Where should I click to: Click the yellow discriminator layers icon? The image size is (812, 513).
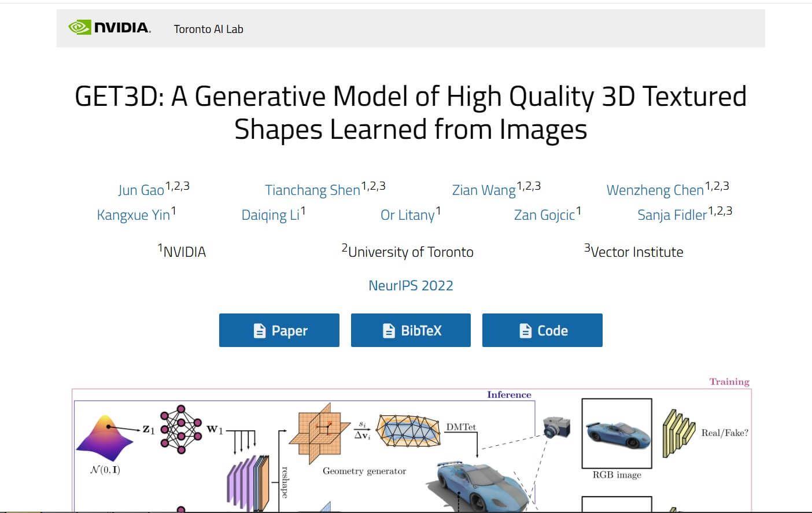(678, 433)
